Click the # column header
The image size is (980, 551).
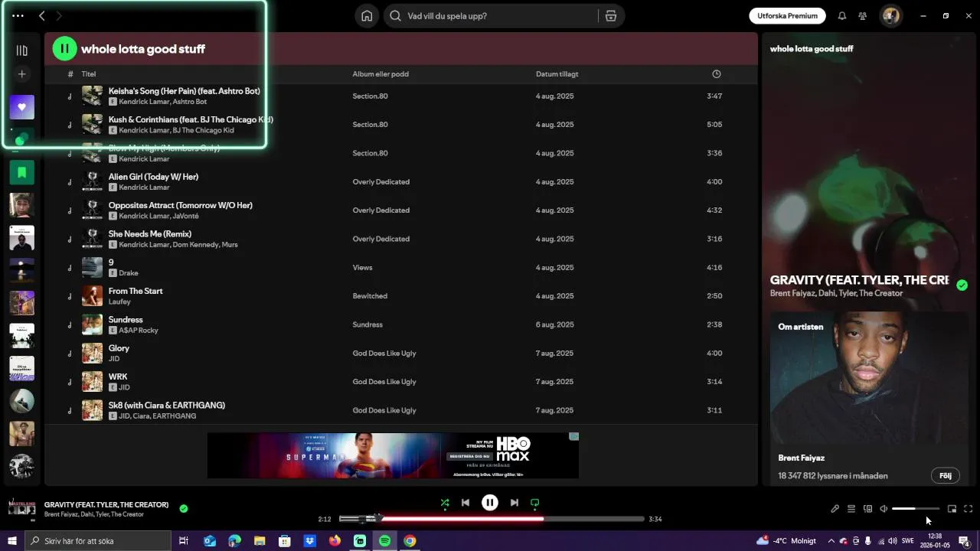70,74
